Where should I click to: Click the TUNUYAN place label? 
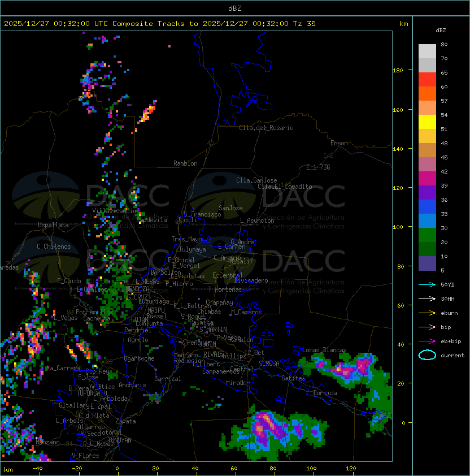point(120,440)
